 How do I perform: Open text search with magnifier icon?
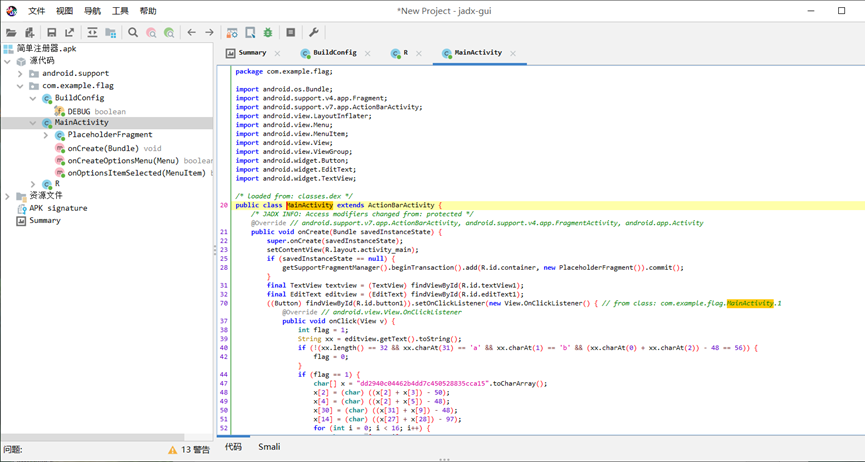pyautogui.click(x=133, y=33)
